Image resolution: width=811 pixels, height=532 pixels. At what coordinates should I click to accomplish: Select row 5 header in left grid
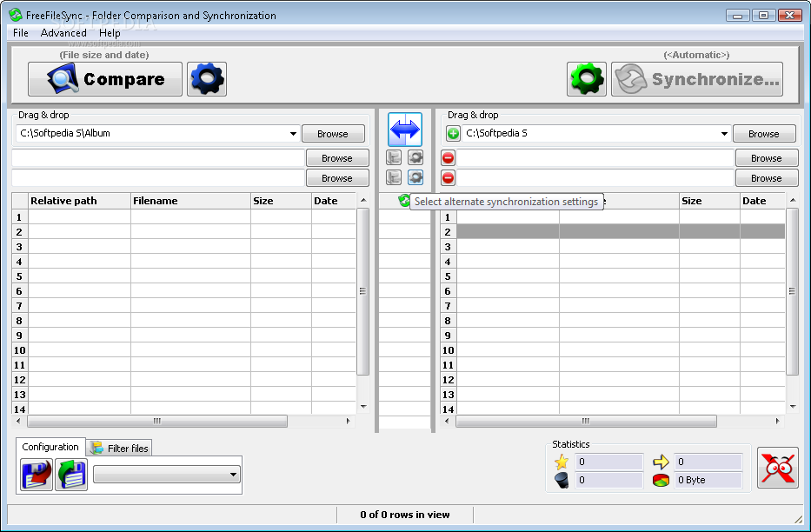20,276
